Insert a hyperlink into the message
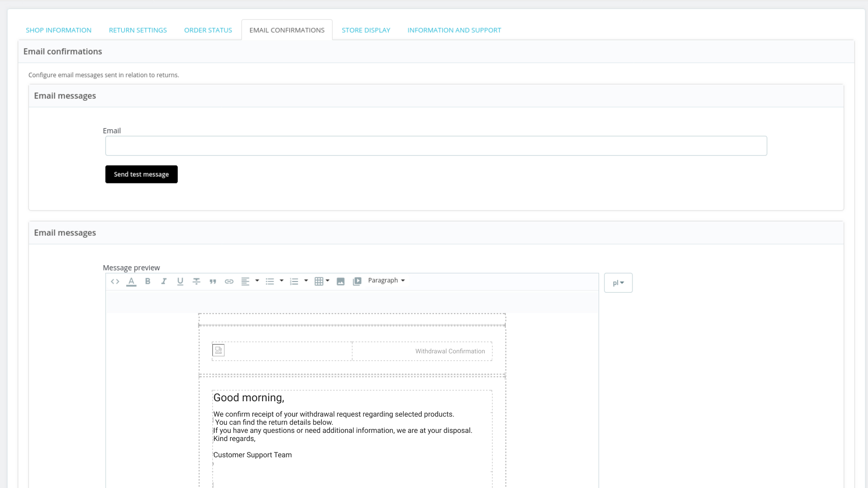This screenshot has width=868, height=488. (229, 281)
